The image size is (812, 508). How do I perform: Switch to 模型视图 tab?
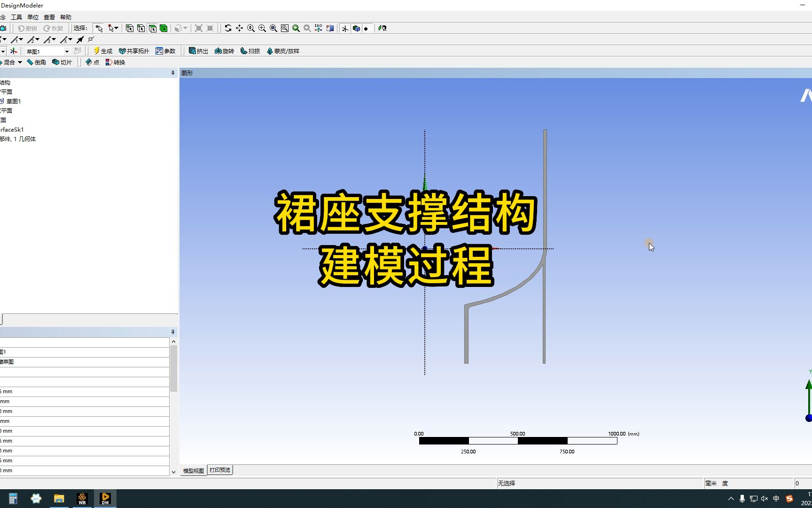(x=194, y=470)
